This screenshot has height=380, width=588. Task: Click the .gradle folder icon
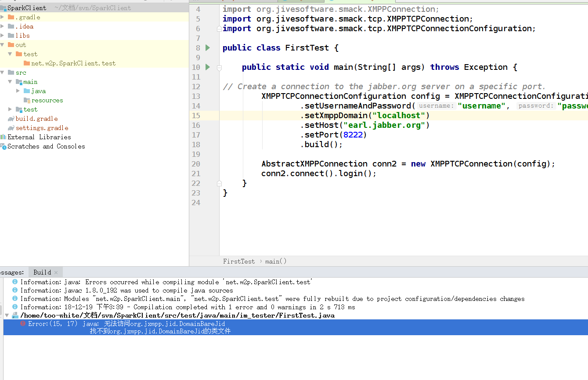(x=11, y=17)
